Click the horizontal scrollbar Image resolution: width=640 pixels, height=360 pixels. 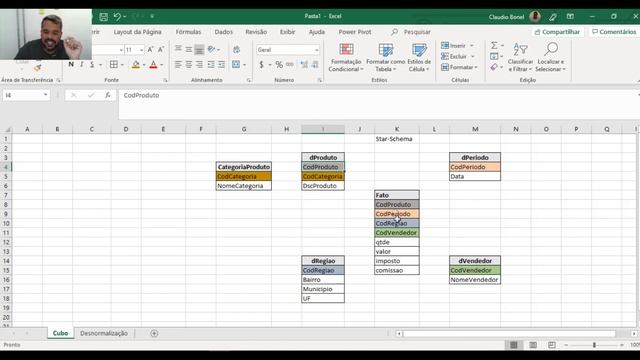click(509, 334)
